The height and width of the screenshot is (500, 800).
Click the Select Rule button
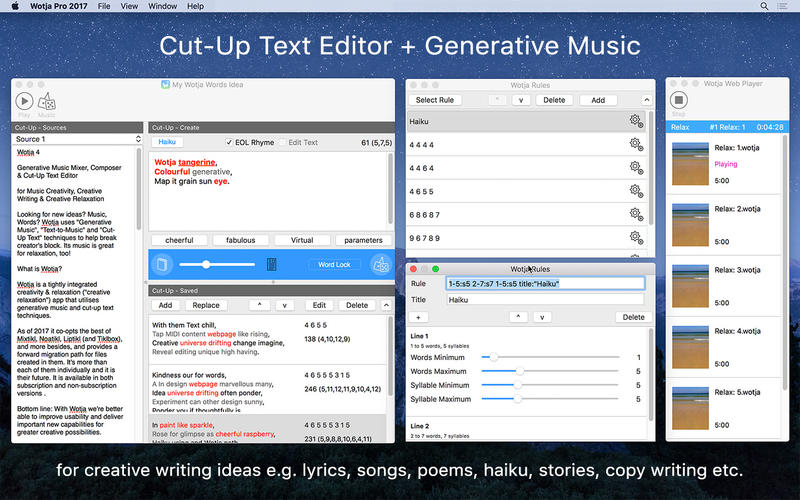point(435,100)
